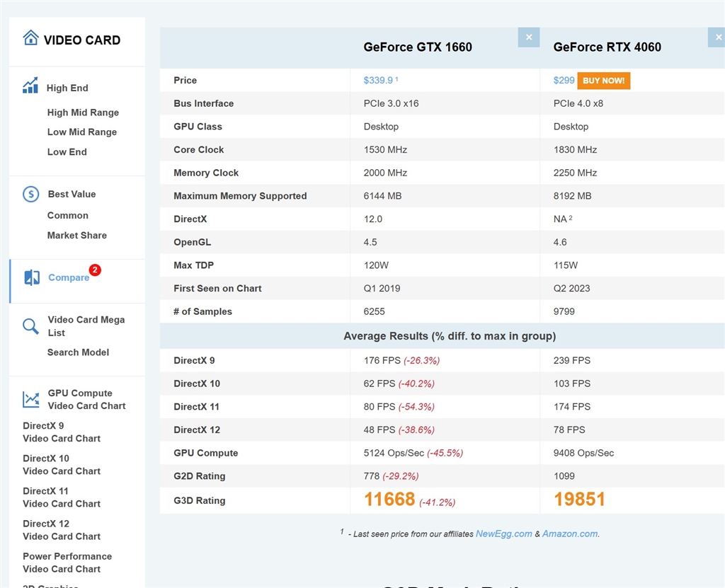Open DirectX 12 Video Card Chart
The width and height of the screenshot is (725, 588).
62,530
